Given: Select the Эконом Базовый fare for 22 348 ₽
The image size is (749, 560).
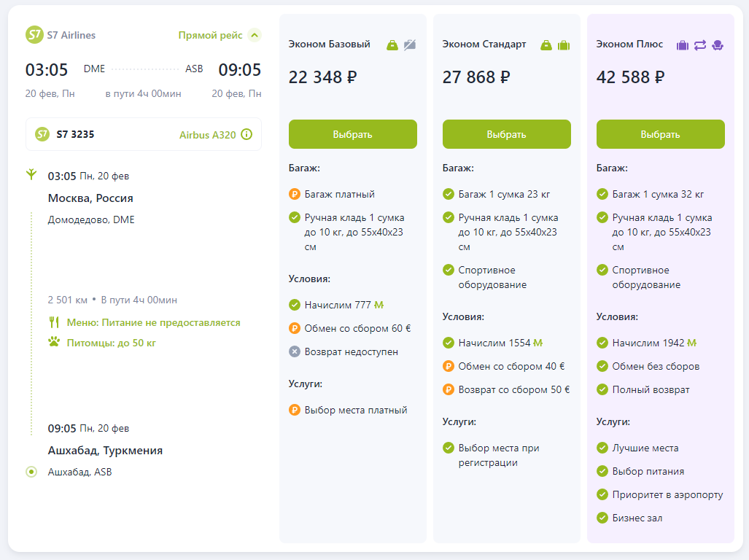Looking at the screenshot, I should [352, 134].
